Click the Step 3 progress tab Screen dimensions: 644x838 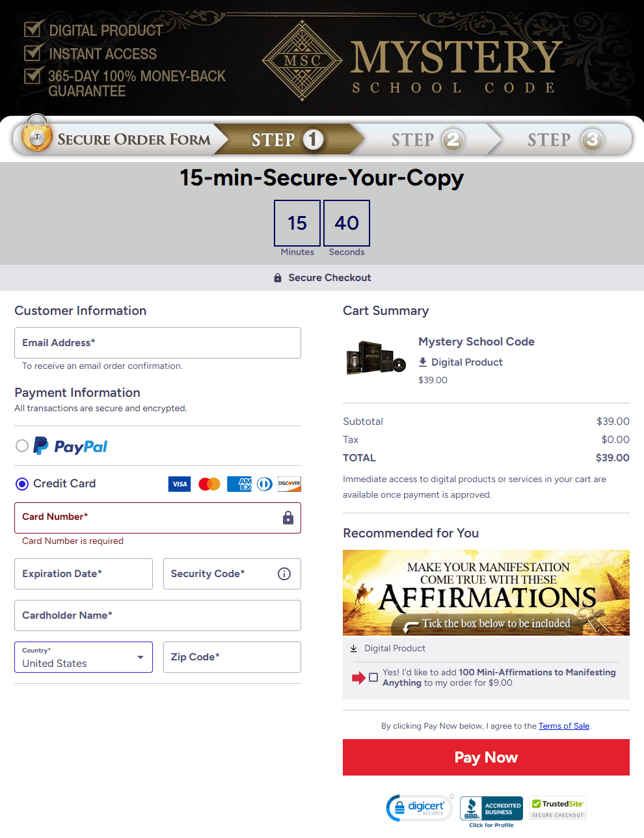[563, 140]
